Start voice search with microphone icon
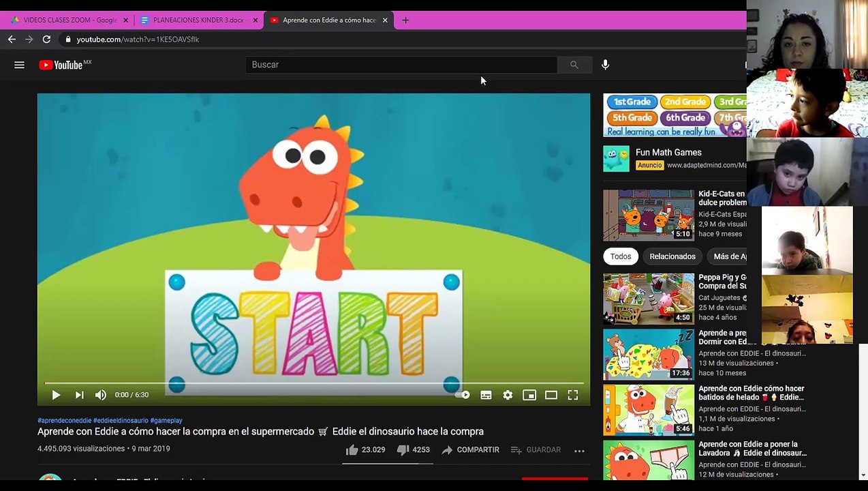 (x=605, y=65)
